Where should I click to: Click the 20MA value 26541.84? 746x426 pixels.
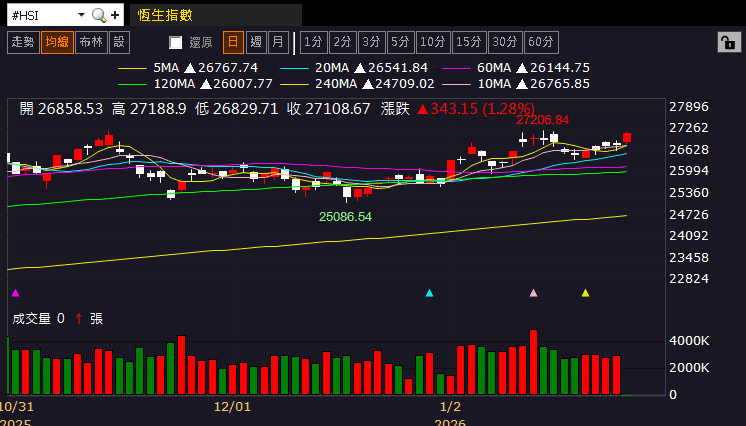click(398, 68)
